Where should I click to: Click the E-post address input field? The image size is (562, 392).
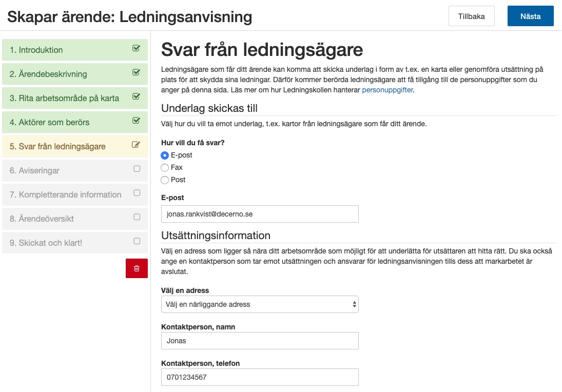pos(260,214)
